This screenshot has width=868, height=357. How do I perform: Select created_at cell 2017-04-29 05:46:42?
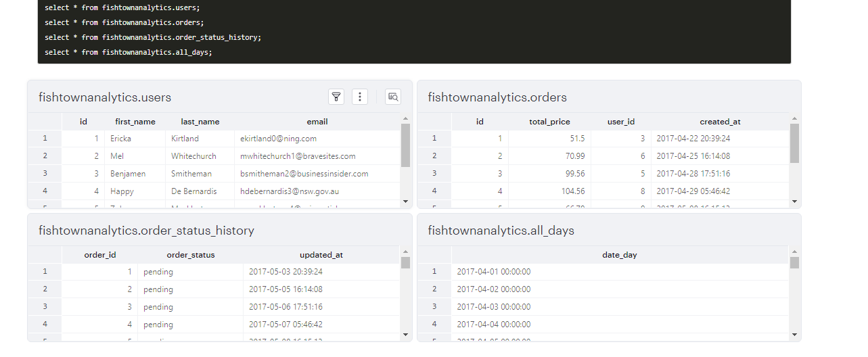click(720, 191)
